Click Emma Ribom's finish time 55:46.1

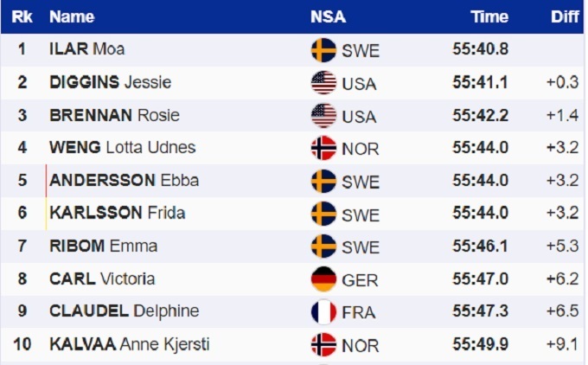click(480, 247)
